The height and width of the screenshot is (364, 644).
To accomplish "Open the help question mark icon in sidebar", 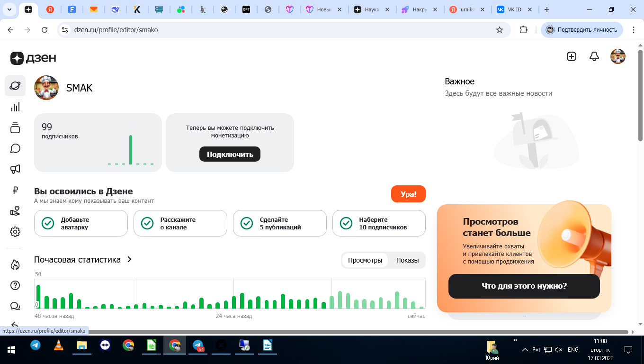I will pos(15,285).
